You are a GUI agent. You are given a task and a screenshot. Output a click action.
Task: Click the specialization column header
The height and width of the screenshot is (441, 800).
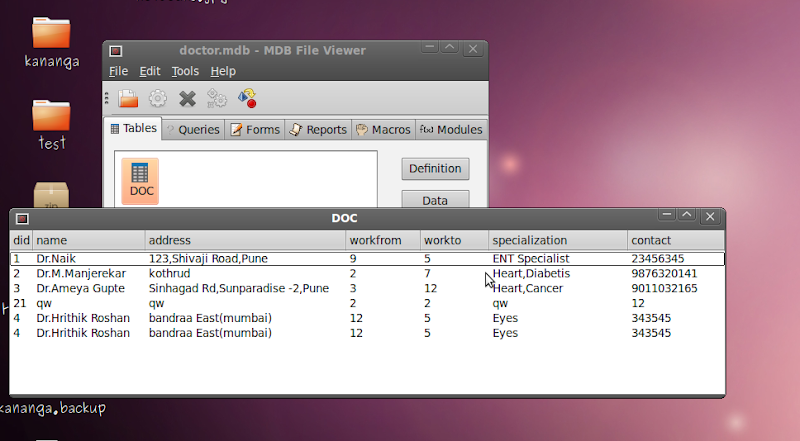pyautogui.click(x=558, y=240)
